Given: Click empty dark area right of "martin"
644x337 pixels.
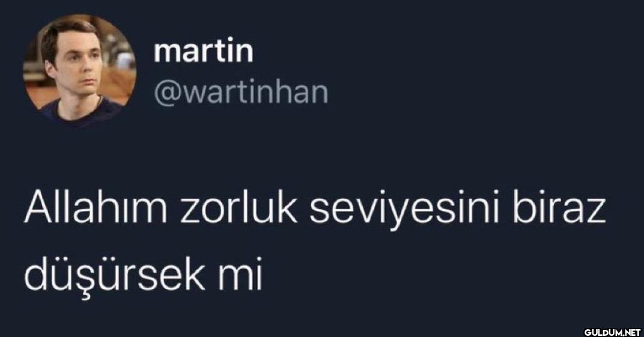Looking at the screenshot, I should tap(411, 51).
